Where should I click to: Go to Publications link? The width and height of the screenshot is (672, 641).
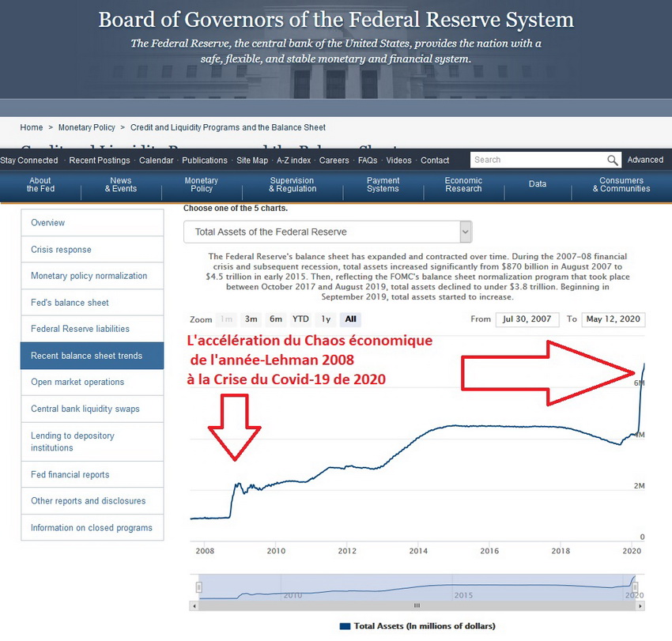[205, 160]
